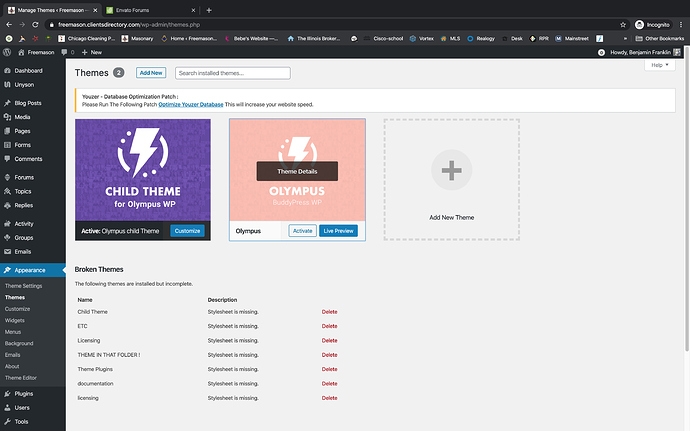Screen dimensions: 690x431
Task: Open the Other Bookmarks folder
Action: [x=660, y=39]
